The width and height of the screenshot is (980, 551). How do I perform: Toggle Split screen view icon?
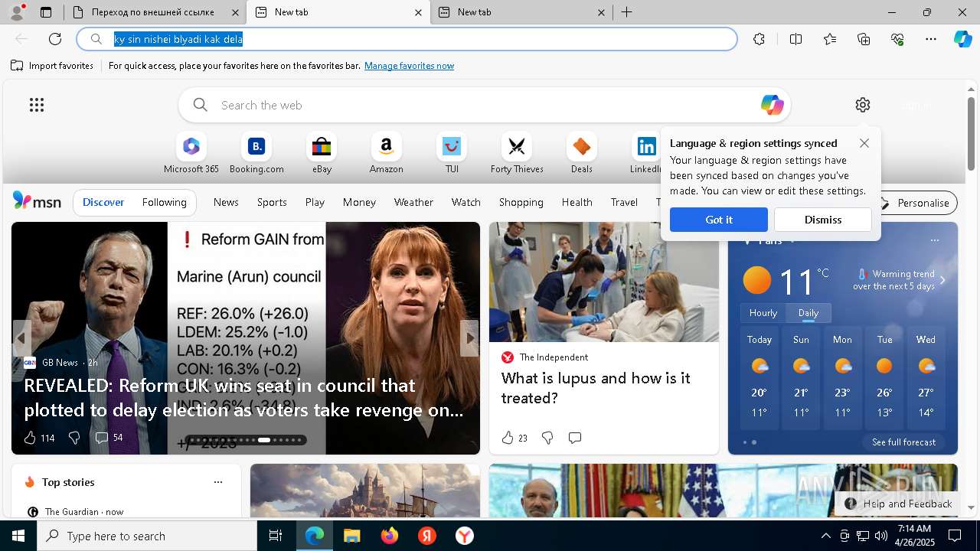point(795,39)
